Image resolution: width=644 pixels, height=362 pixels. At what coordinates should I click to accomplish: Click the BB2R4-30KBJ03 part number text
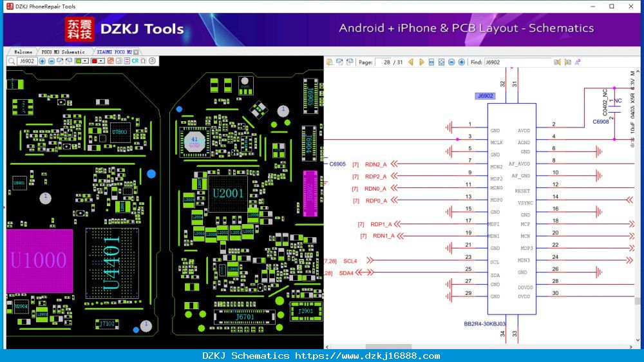pos(485,324)
